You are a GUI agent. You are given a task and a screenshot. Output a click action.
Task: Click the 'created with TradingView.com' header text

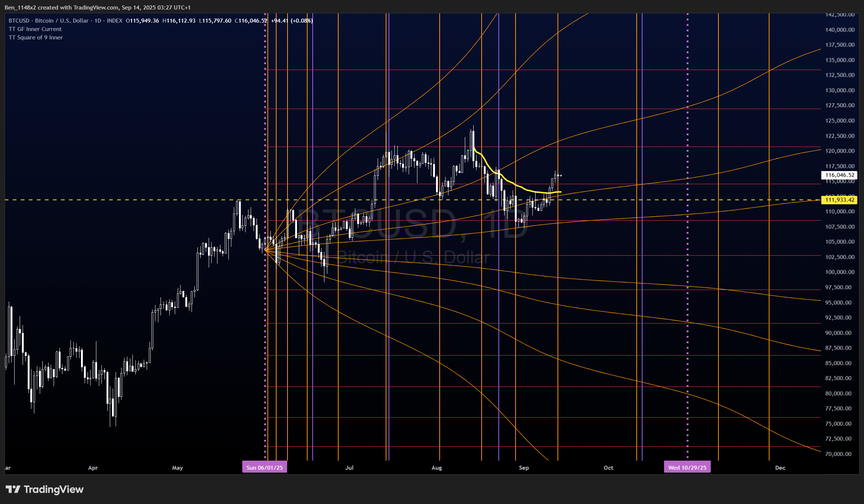pos(78,7)
